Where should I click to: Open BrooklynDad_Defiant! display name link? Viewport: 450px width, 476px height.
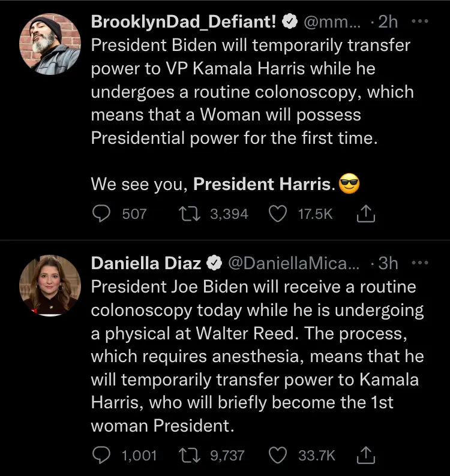click(x=184, y=22)
